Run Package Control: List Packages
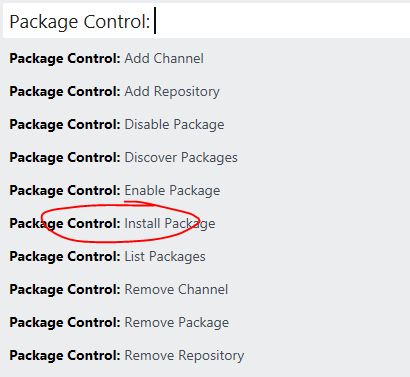This screenshot has width=410, height=377. tap(207, 257)
